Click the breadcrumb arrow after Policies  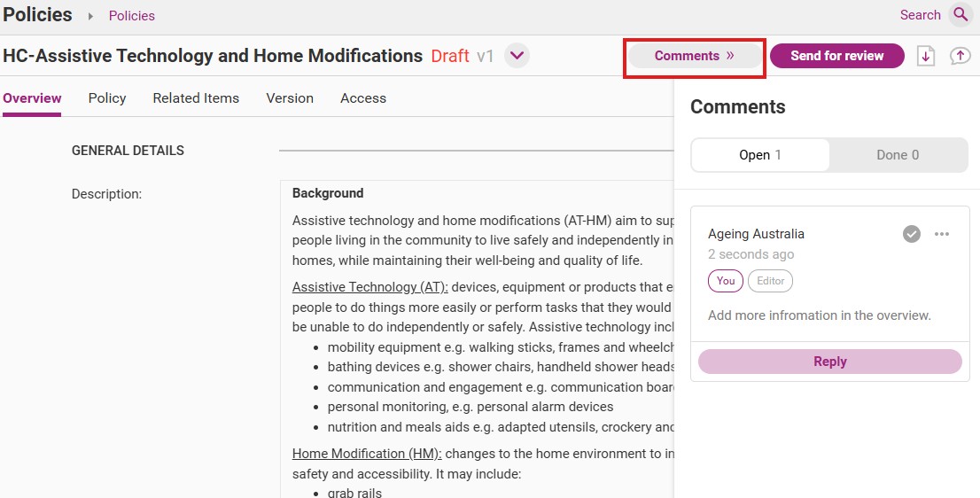tap(90, 16)
